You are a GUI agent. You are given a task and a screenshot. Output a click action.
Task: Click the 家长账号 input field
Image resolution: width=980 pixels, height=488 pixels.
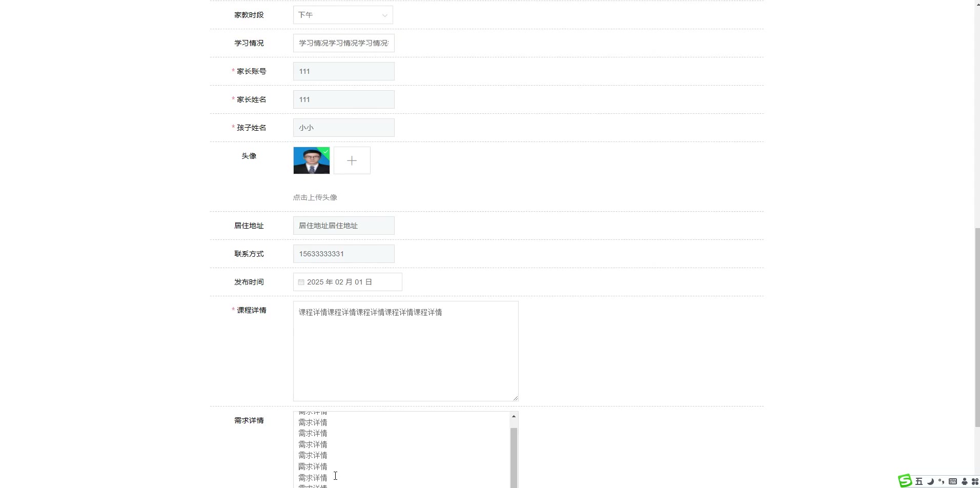tap(344, 71)
